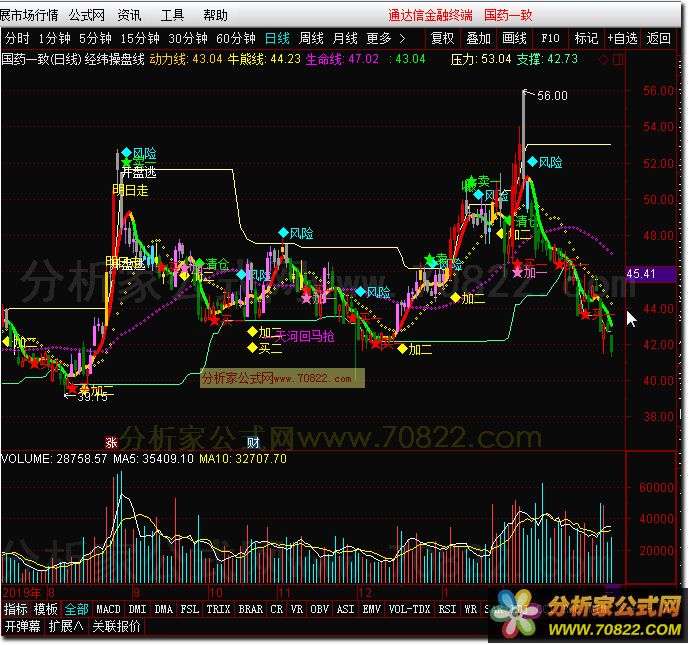690x645 pixels.
Task: Click the VOLUME: 28758.57 readout
Action: (x=54, y=459)
